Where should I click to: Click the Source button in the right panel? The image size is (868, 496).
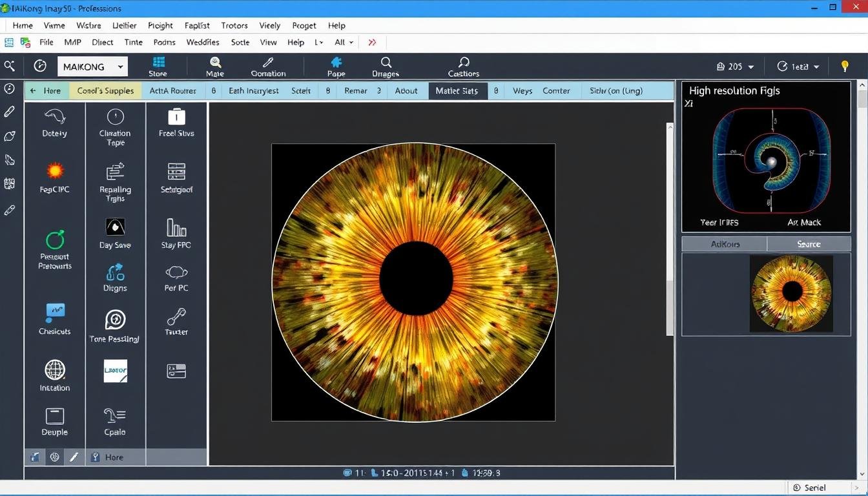[x=808, y=244]
